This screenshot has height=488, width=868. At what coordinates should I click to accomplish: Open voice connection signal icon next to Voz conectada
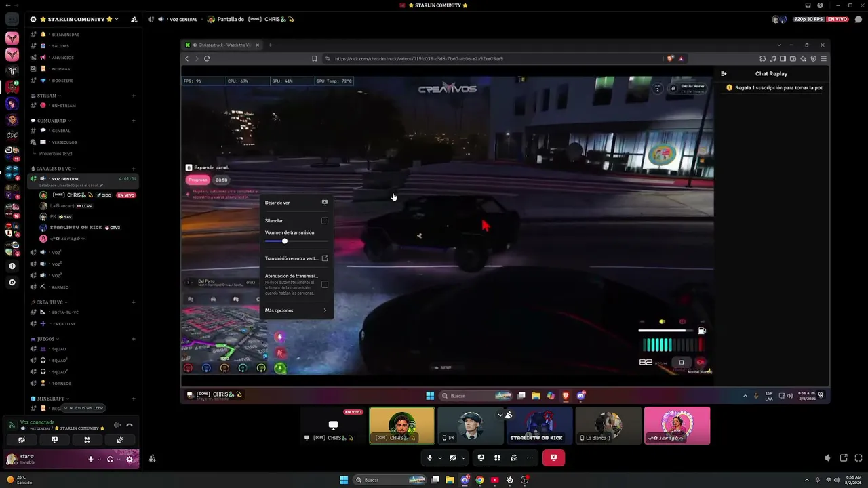point(12,425)
